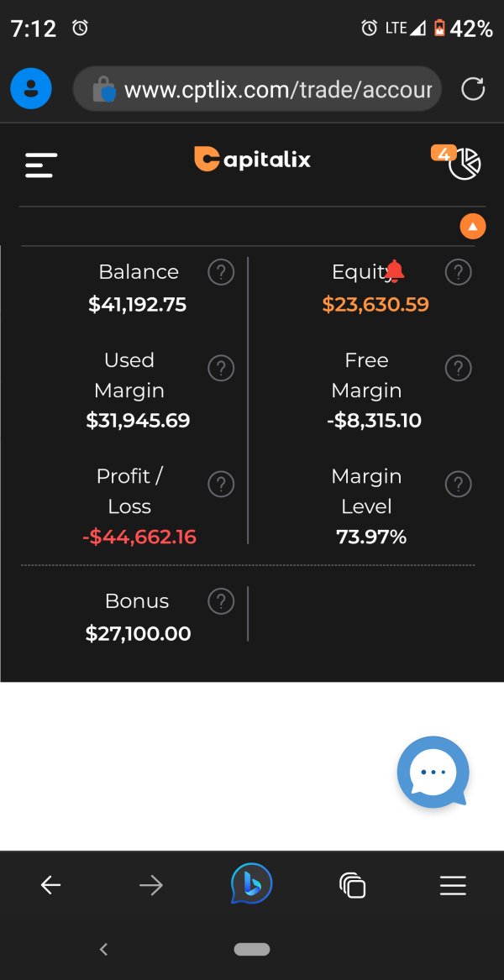The width and height of the screenshot is (504, 980).
Task: Go back using browser back arrow
Action: 51,885
